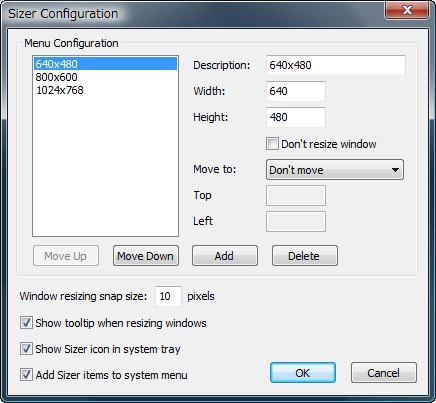
Task: Click the Move Up button
Action: 66,256
